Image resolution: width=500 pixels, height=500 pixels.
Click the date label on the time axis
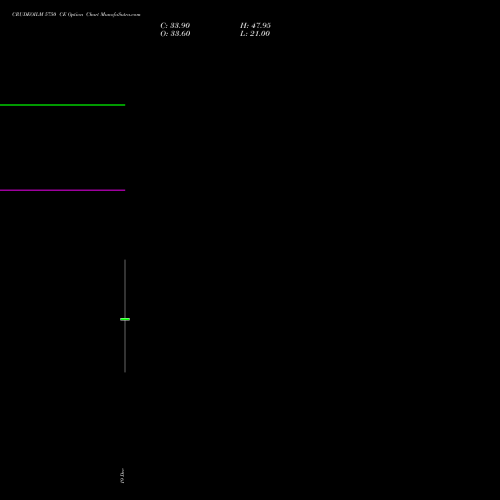[122, 476]
